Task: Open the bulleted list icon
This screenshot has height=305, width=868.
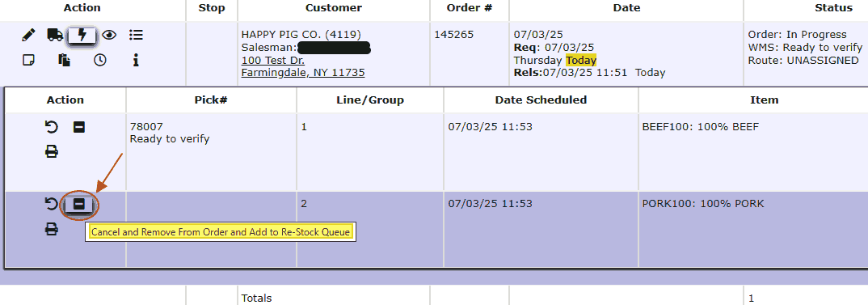Action: 136,36
